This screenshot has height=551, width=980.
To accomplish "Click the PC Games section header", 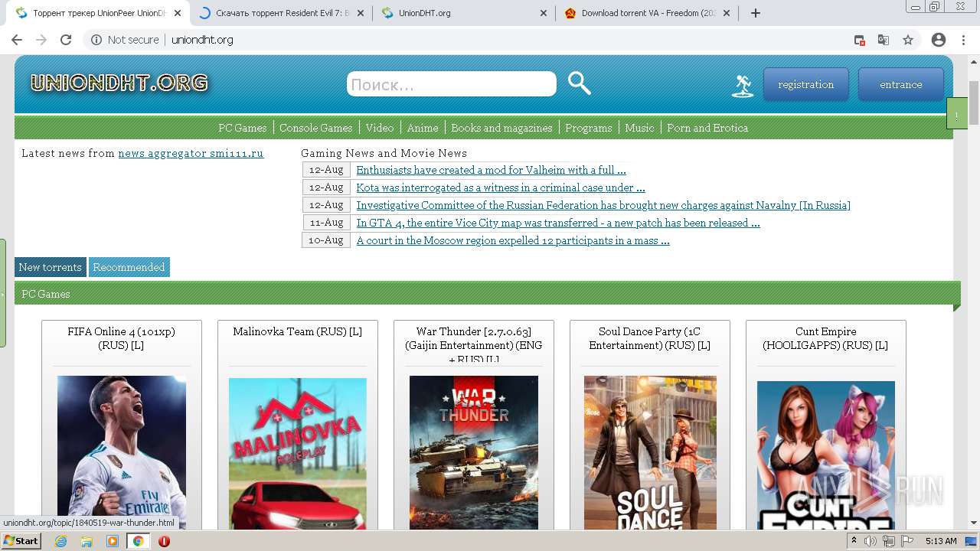I will coord(487,294).
